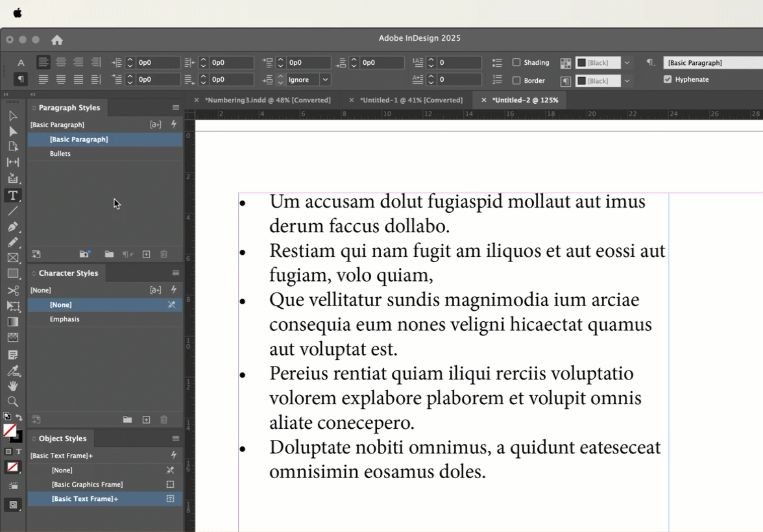This screenshot has width=763, height=532.
Task: Open the [Basic Paragraph] style dropdown field
Action: [712, 63]
